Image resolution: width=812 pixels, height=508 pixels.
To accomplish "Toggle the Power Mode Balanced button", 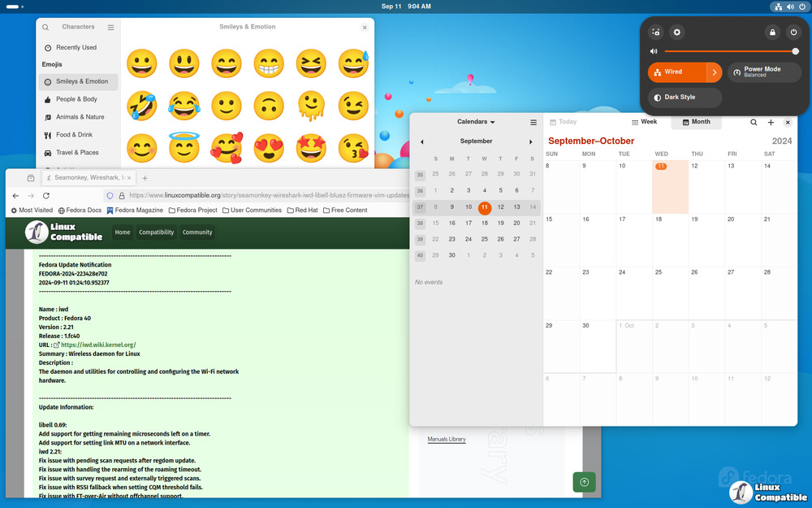I will point(763,72).
